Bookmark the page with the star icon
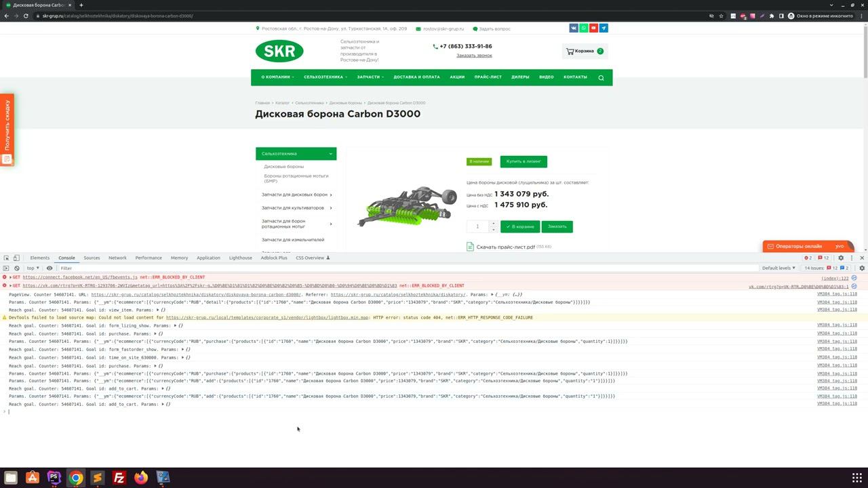 [721, 16]
